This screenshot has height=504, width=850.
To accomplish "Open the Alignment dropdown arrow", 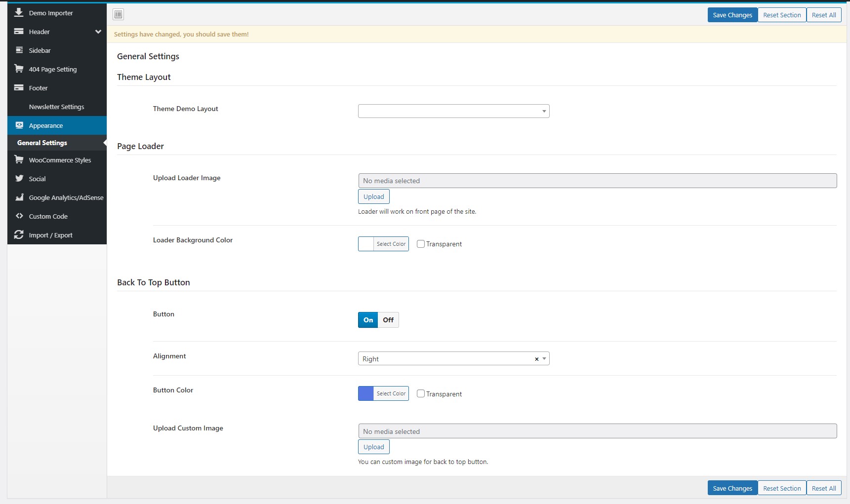I will pos(544,358).
